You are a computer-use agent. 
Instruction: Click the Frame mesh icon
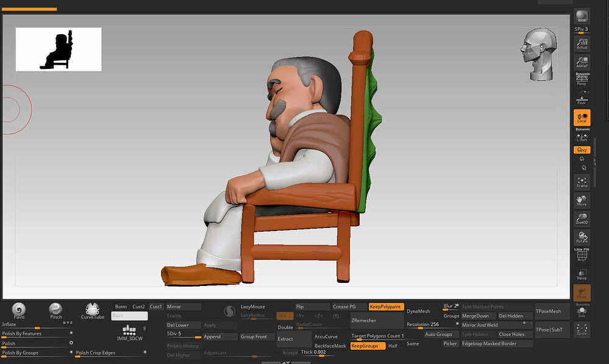coord(582,182)
